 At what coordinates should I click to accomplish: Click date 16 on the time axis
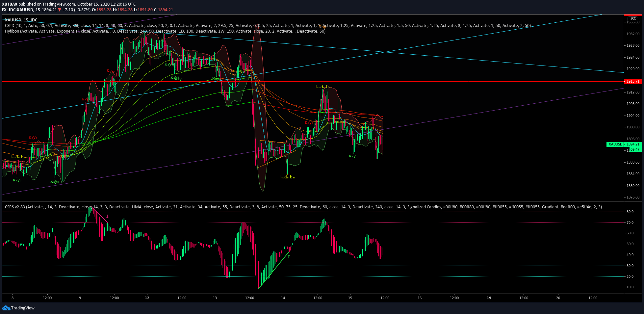click(x=420, y=298)
